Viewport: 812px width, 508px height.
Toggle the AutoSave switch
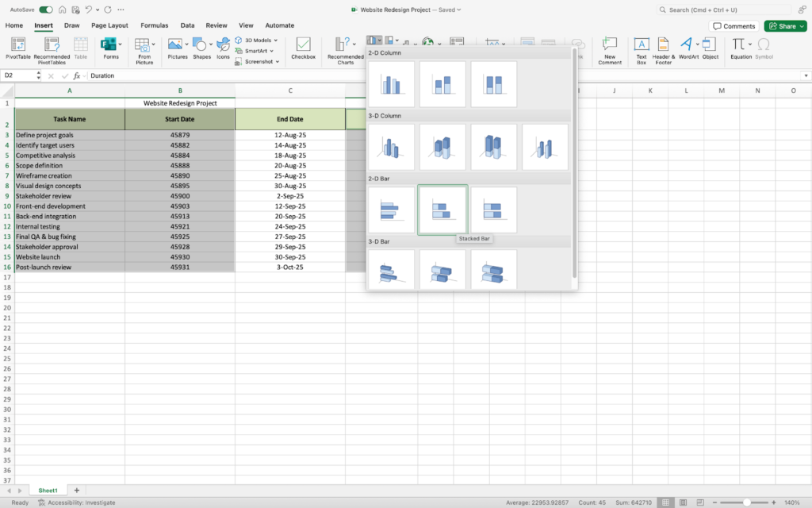[x=46, y=10]
